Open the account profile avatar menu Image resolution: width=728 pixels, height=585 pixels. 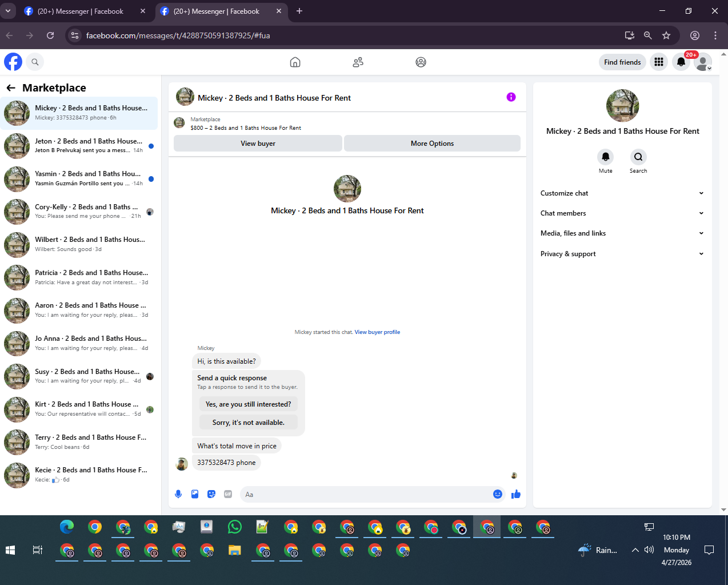tap(703, 62)
